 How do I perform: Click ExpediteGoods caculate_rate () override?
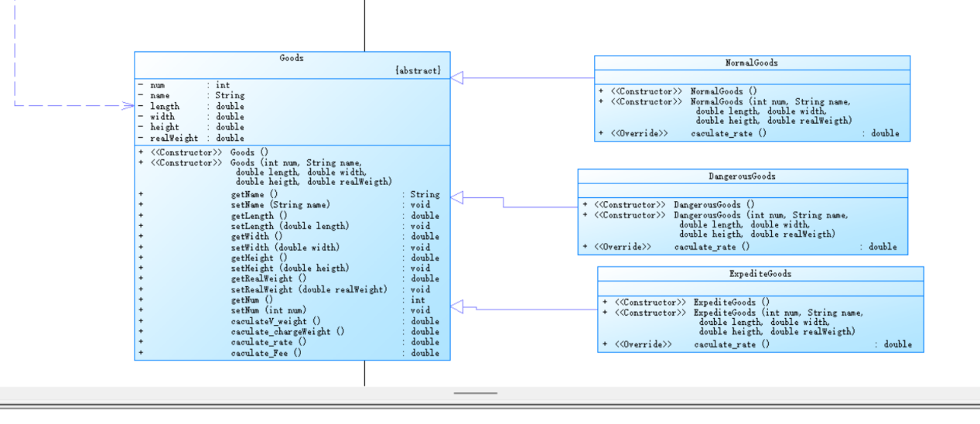pos(757,344)
